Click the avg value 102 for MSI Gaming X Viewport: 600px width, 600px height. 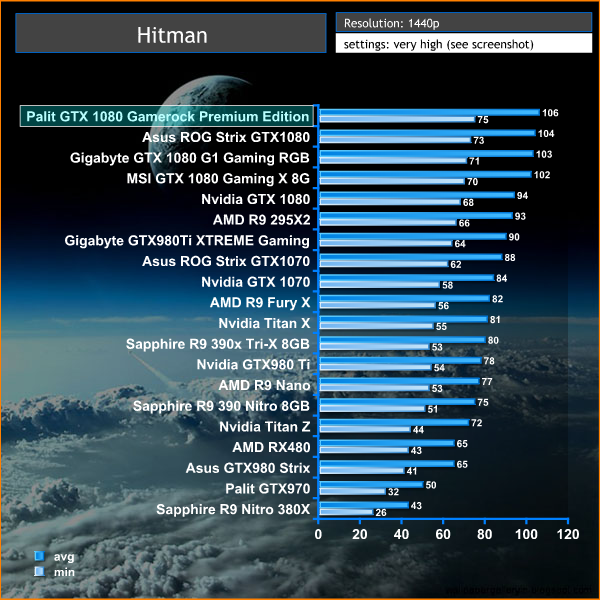(x=542, y=175)
